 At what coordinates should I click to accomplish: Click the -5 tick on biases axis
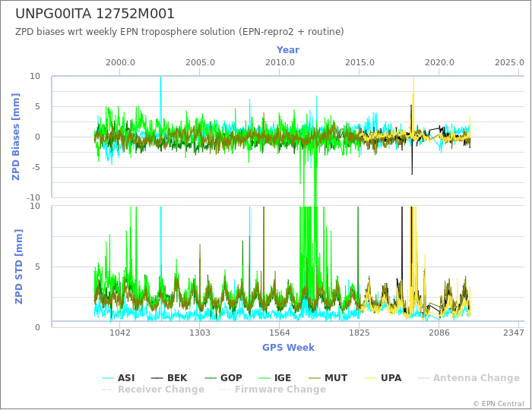point(35,167)
